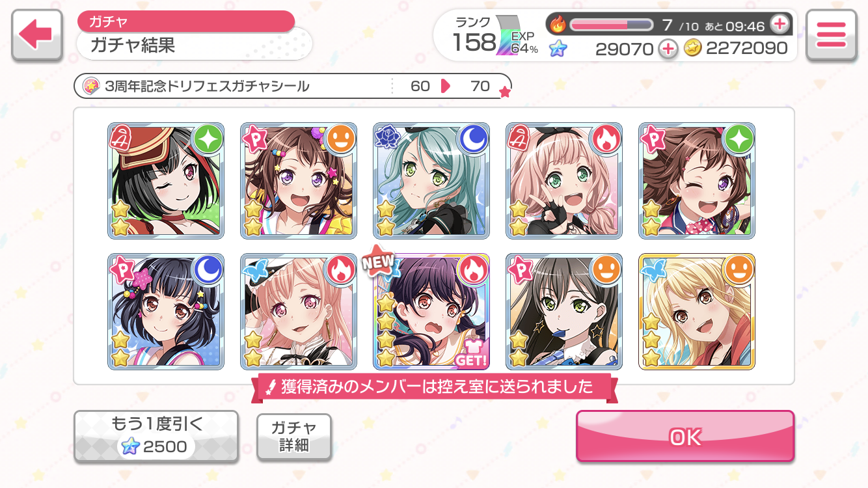Tap the stamina progress bar showing 7/10
The image size is (868, 488).
(x=611, y=25)
